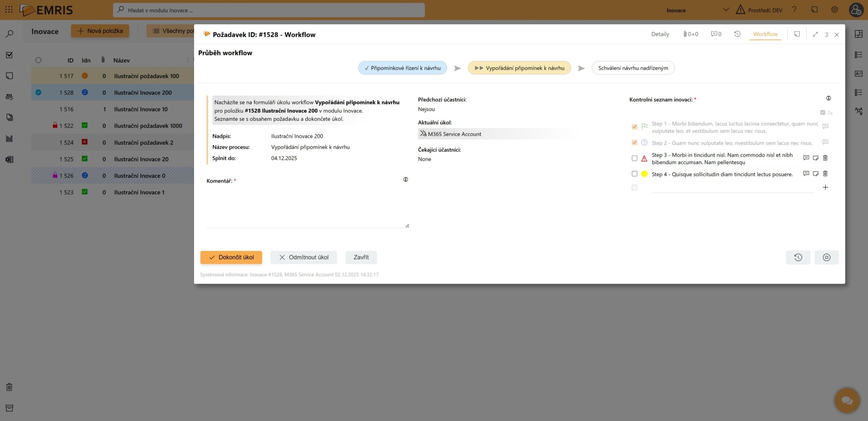Open the Excel export icon in left sidebar

click(9, 160)
